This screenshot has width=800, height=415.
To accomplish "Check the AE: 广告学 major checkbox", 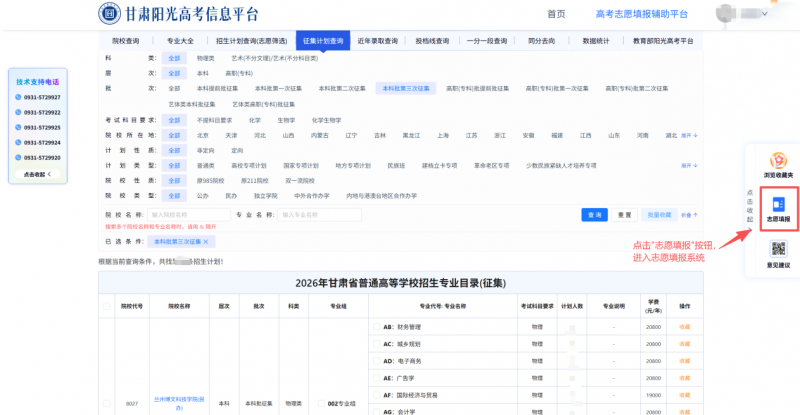I will pyautogui.click(x=376, y=378).
